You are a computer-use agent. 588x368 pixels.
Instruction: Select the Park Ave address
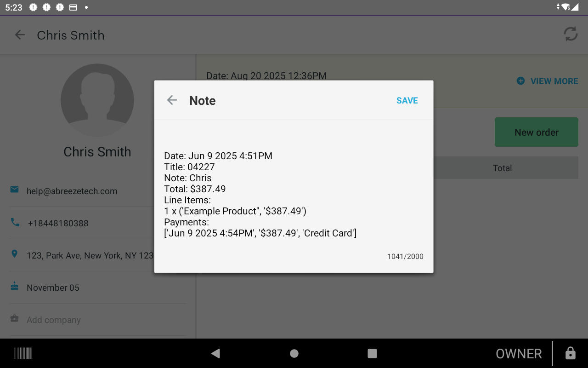pos(90,256)
